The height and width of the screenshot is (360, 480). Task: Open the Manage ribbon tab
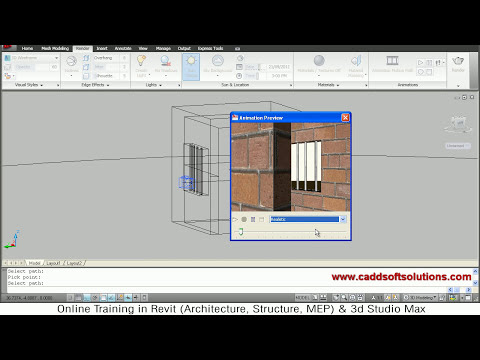pos(163,48)
